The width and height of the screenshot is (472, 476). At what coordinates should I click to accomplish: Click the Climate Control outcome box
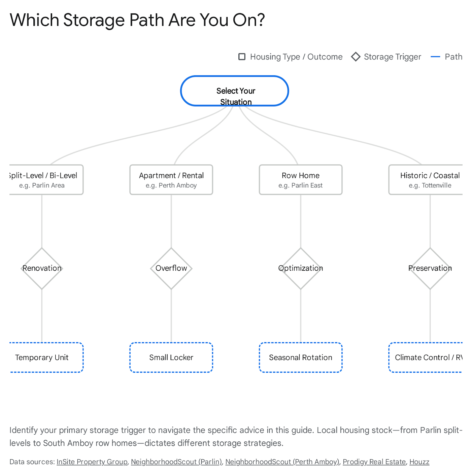[426, 357]
